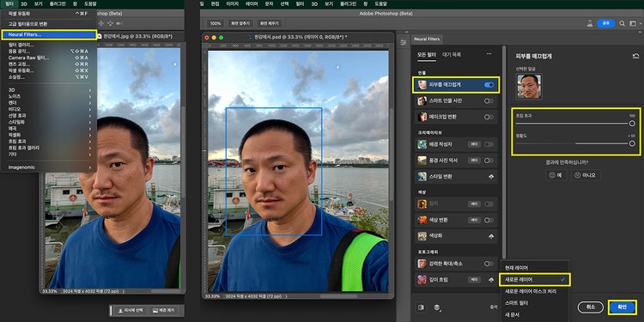The width and height of the screenshot is (644, 322).
Task: Enable the 스마트 인물 사진 filter toggle
Action: (x=489, y=100)
